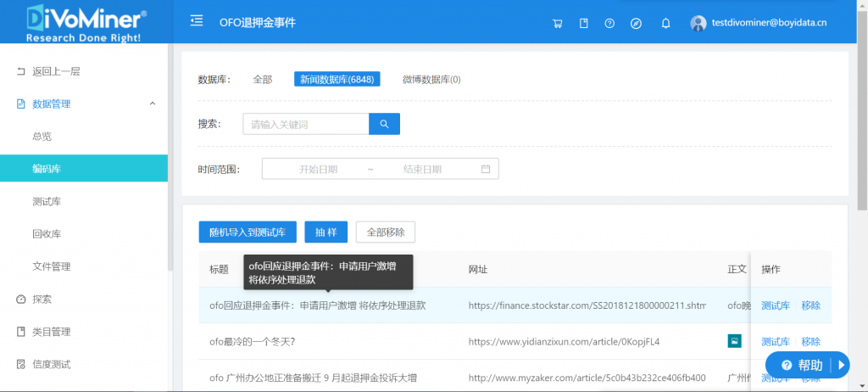Screen dimensions: 868x392
Task: Click the DiVoMiner logo
Action: [x=86, y=21]
